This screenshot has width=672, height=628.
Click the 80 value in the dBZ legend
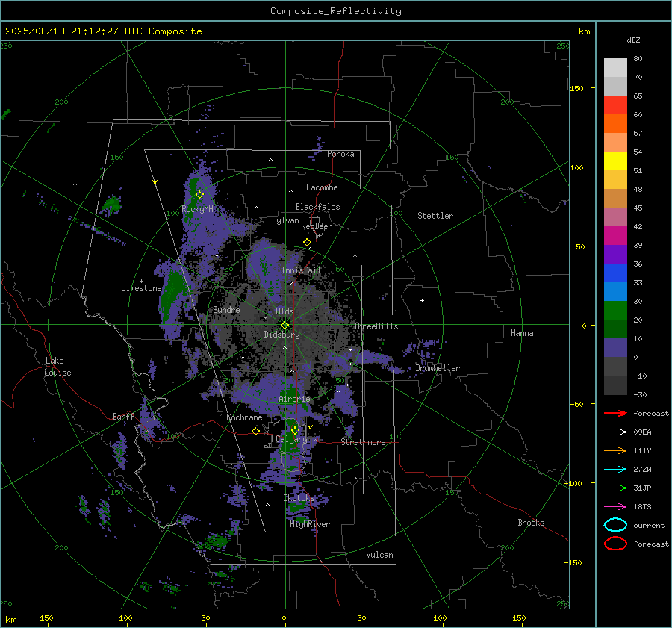click(x=638, y=59)
